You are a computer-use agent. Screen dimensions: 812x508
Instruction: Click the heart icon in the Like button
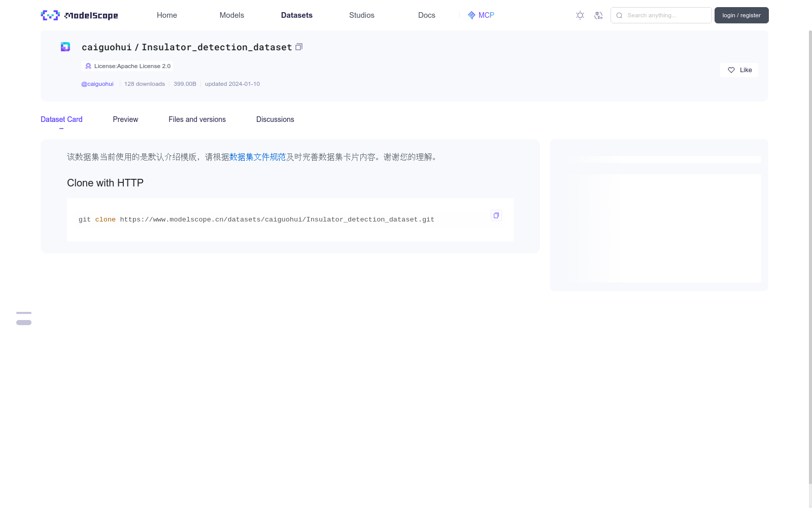click(x=731, y=70)
